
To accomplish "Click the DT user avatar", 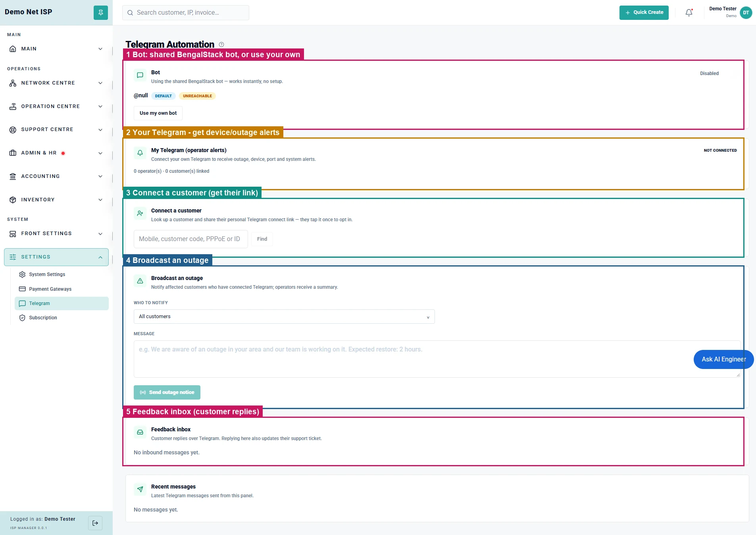I will (x=746, y=13).
